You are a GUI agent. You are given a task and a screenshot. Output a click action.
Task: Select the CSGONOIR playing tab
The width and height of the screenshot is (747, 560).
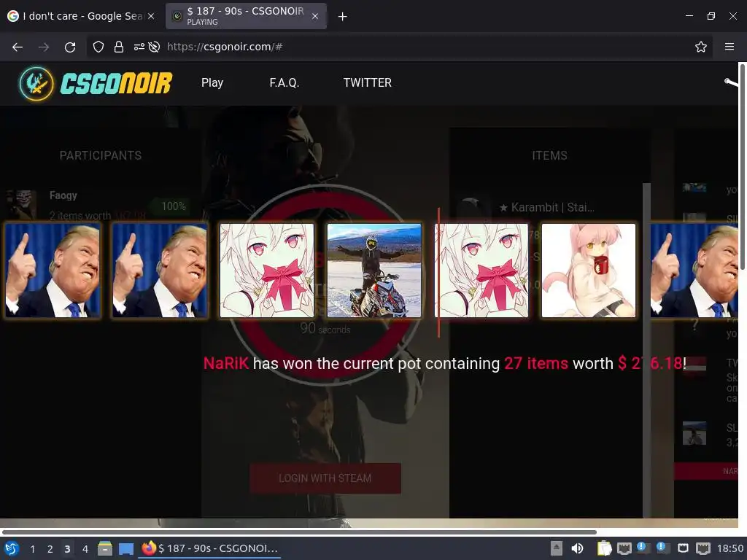tap(246, 16)
